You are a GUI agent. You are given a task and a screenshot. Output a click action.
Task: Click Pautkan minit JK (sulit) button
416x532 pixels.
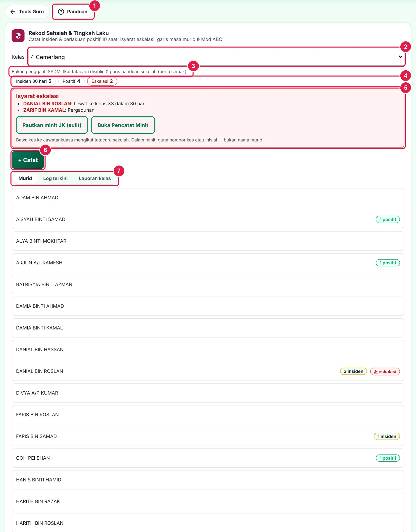click(x=52, y=125)
